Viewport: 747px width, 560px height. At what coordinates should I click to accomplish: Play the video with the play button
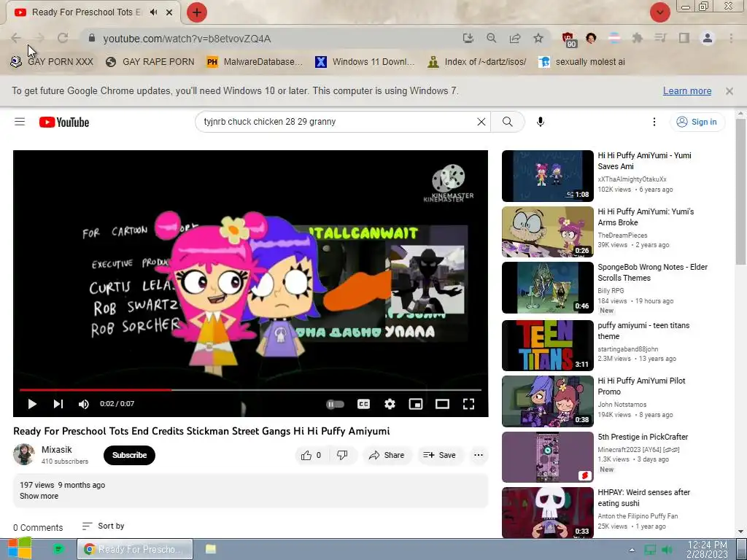(x=32, y=404)
